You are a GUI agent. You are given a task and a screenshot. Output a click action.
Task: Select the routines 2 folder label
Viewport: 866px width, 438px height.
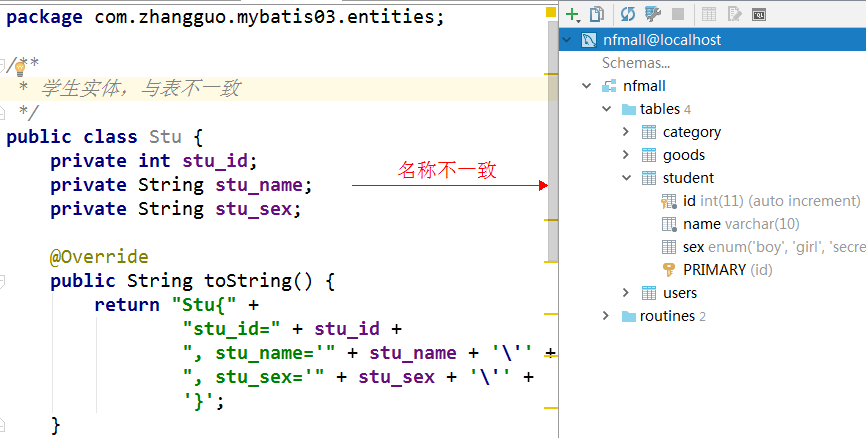pos(673,316)
